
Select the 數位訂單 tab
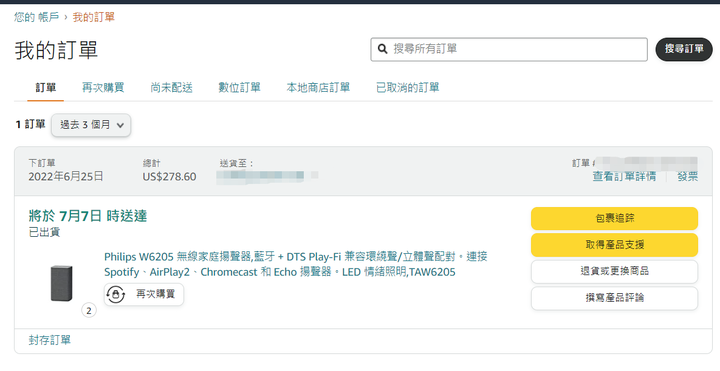point(239,87)
